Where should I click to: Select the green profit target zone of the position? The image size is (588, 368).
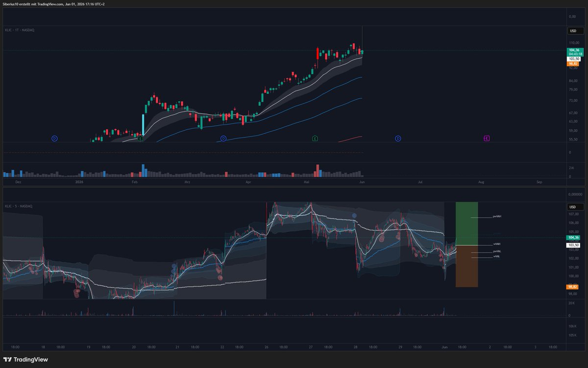click(x=466, y=224)
